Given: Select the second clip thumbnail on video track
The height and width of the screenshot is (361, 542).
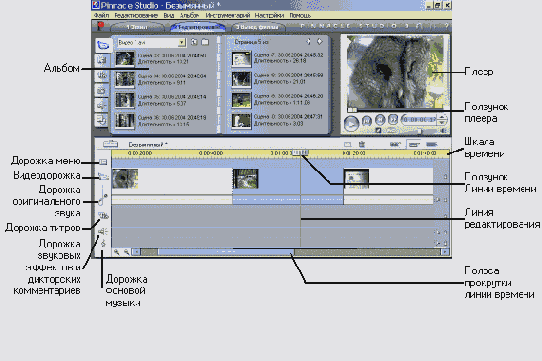Looking at the screenshot, I should (245, 179).
